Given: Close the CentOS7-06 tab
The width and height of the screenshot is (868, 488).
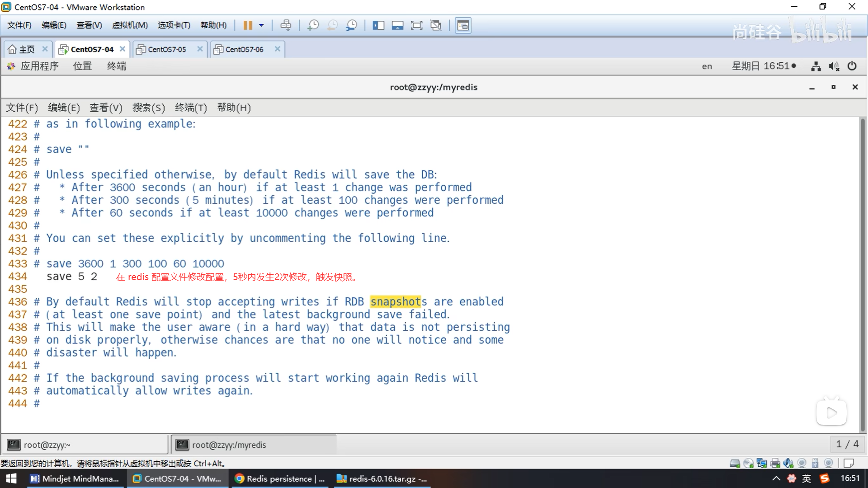Looking at the screenshot, I should (278, 49).
